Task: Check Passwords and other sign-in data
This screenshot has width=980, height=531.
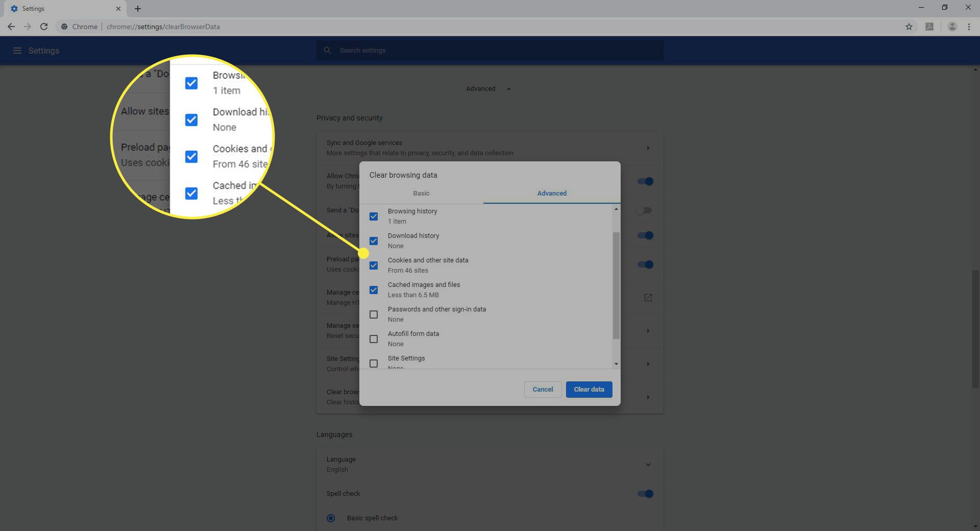Action: click(374, 315)
